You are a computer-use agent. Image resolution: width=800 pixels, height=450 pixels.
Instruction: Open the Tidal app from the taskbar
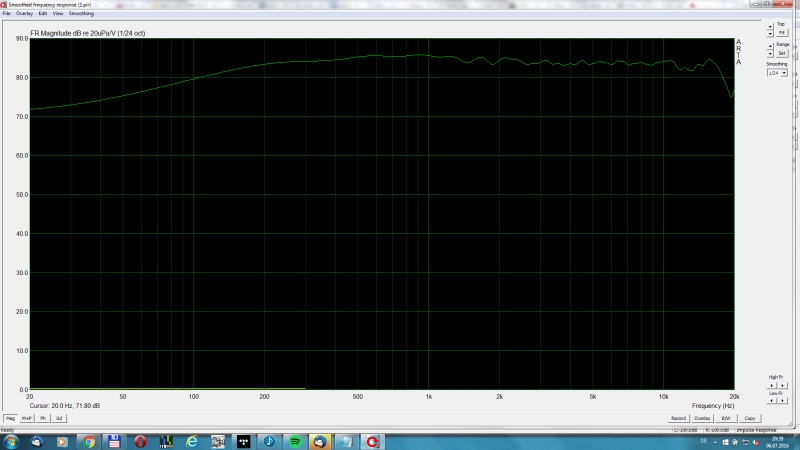(x=244, y=442)
